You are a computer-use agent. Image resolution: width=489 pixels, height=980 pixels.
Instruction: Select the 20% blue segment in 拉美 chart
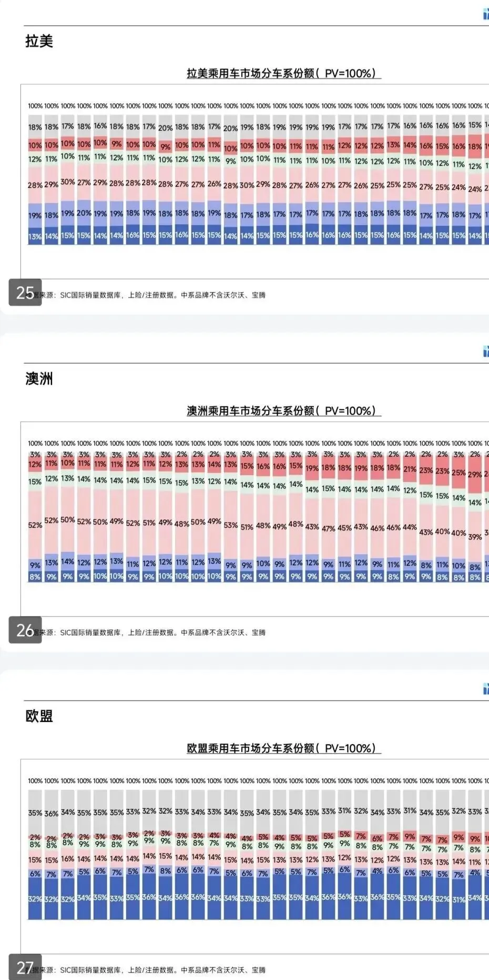[84, 213]
